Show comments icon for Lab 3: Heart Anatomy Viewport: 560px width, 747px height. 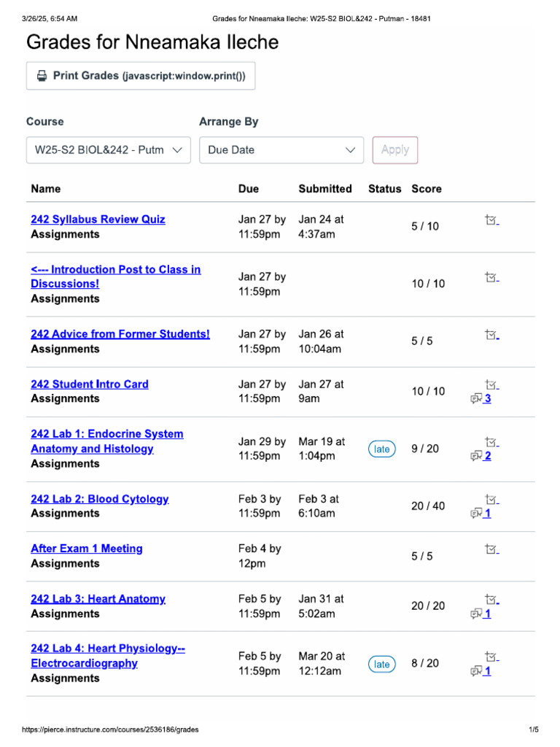[477, 614]
